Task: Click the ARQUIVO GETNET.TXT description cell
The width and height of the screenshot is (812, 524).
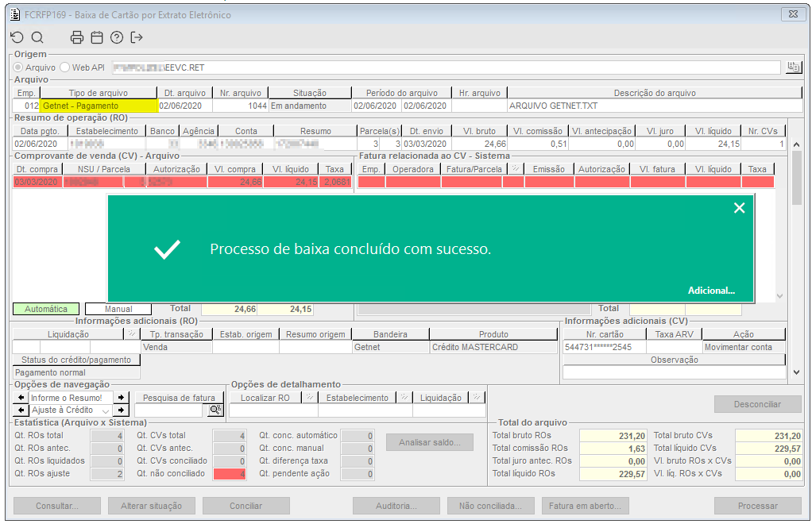Action: (x=655, y=106)
